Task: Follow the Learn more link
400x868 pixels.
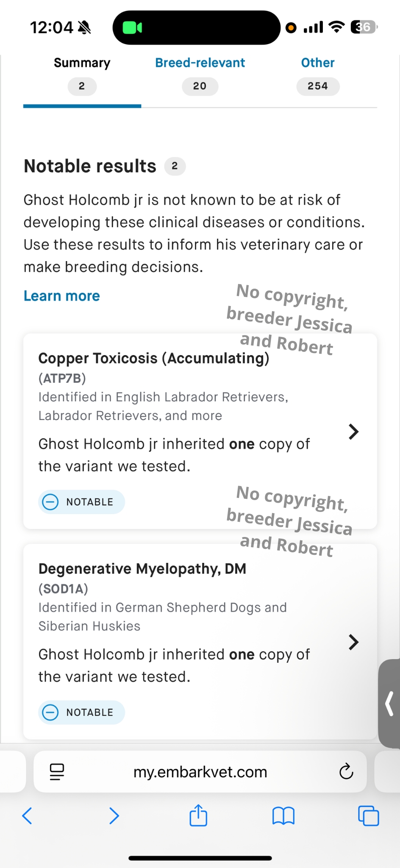Action: 62,296
